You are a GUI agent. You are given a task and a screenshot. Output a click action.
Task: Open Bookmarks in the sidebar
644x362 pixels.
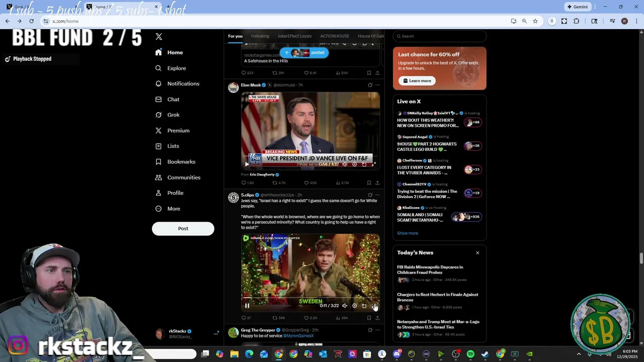click(x=175, y=162)
